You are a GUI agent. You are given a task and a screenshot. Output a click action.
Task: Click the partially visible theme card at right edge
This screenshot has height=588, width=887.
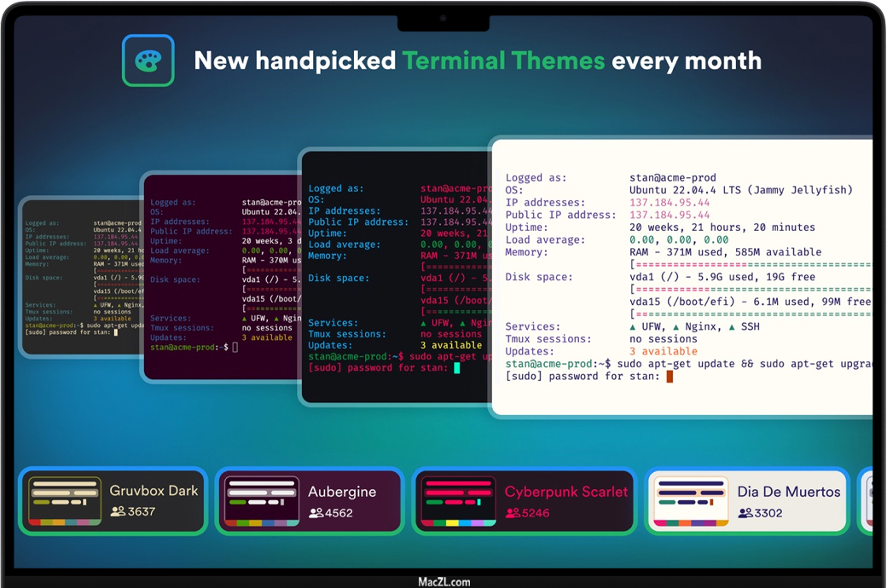point(868,501)
